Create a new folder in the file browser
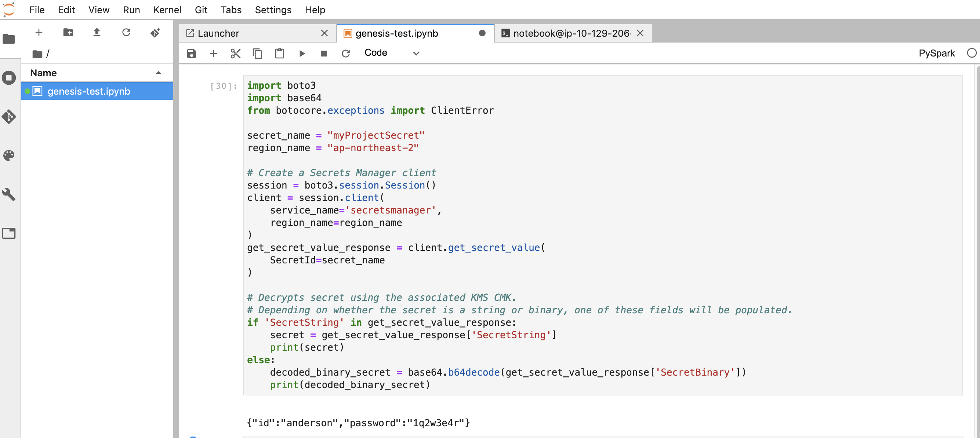 tap(68, 33)
